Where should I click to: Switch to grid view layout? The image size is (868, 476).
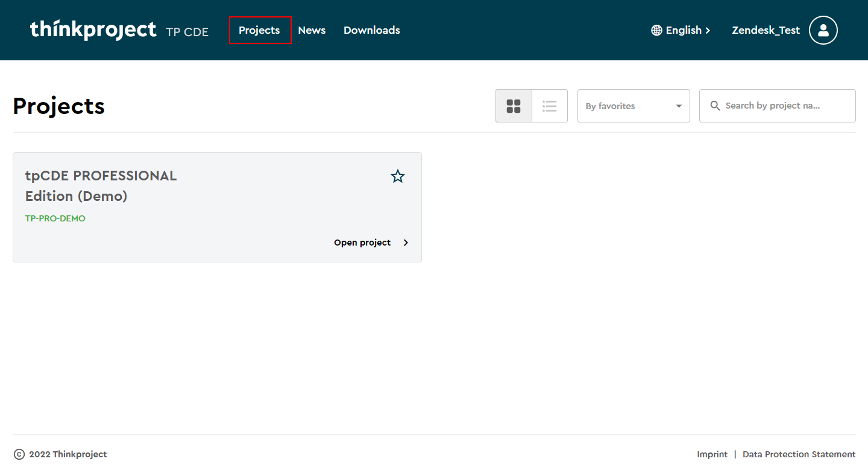[514, 106]
